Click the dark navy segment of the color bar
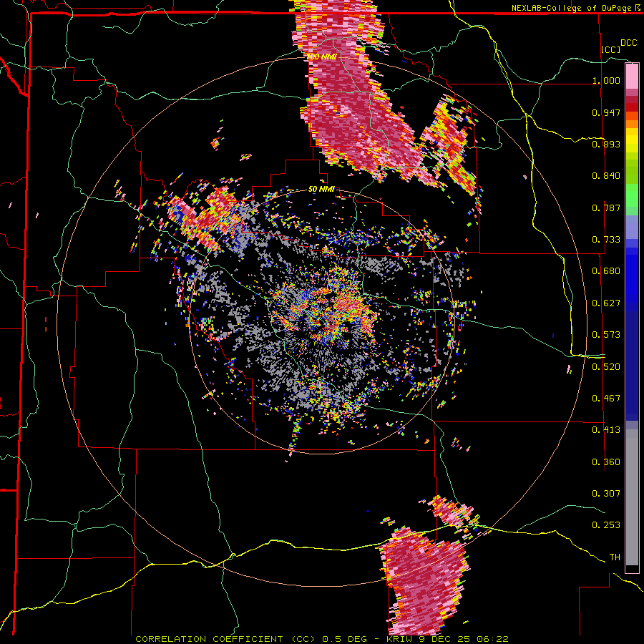 (x=632, y=366)
